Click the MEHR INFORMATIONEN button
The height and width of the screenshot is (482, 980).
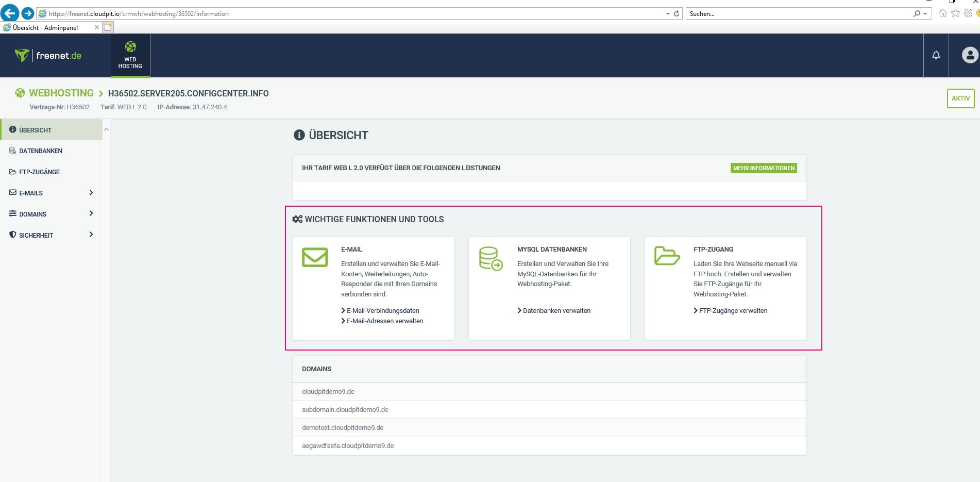pyautogui.click(x=763, y=168)
